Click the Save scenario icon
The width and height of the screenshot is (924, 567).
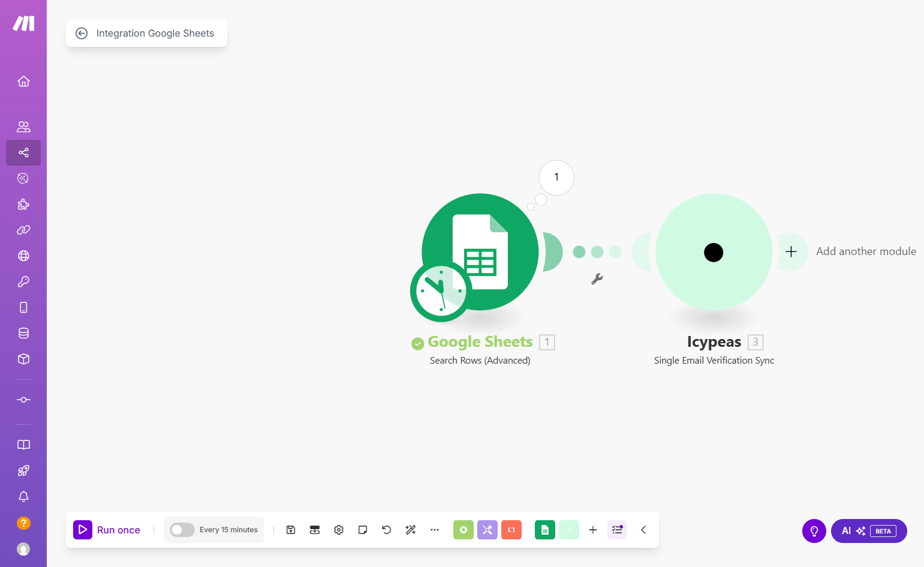pos(291,530)
